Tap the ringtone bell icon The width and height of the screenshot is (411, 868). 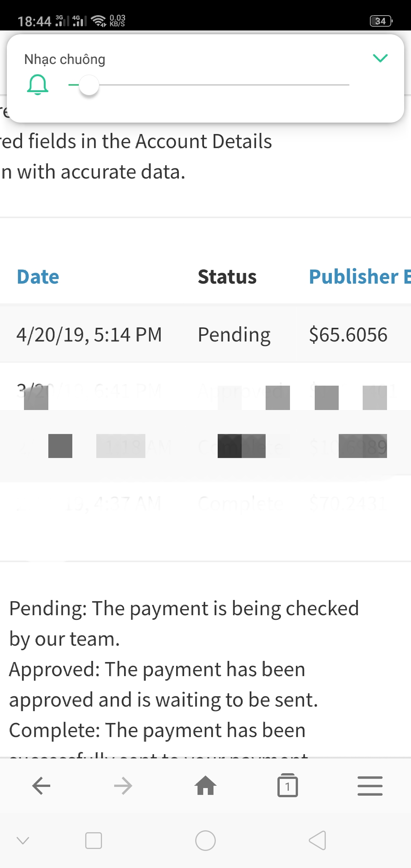[x=38, y=85]
